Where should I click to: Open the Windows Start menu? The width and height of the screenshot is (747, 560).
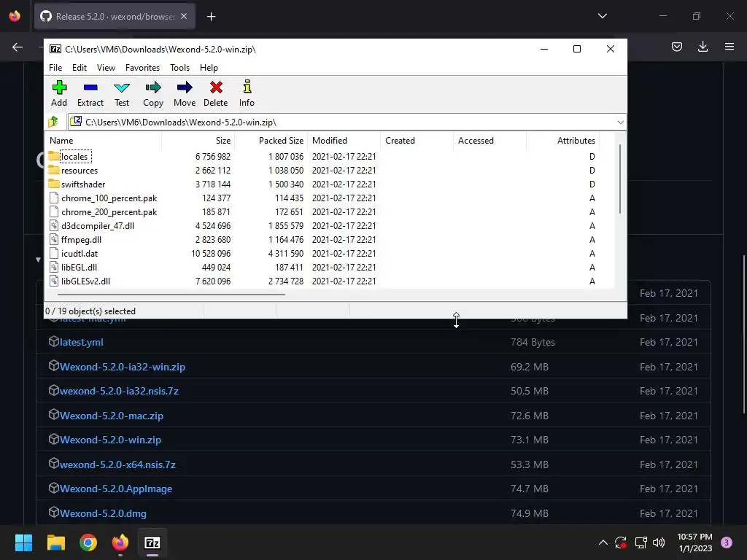[x=23, y=542]
